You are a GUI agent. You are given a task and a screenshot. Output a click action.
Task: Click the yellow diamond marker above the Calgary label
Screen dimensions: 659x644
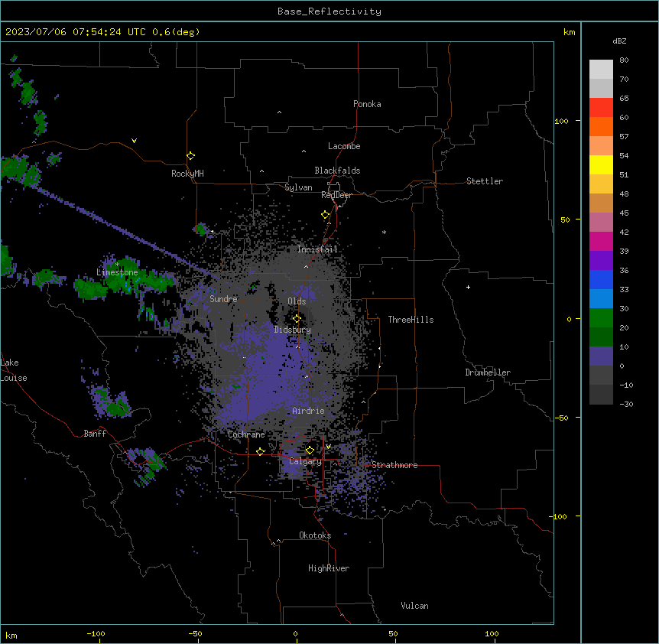tap(310, 450)
